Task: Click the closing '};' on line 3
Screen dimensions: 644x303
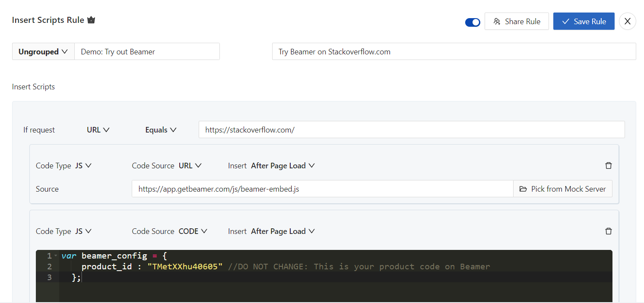Action: (x=76, y=278)
